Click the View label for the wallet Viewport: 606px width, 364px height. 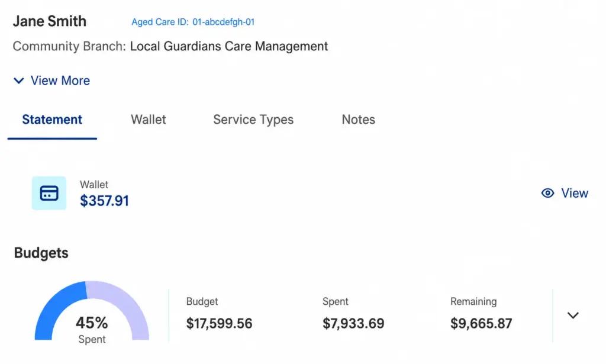[575, 193]
